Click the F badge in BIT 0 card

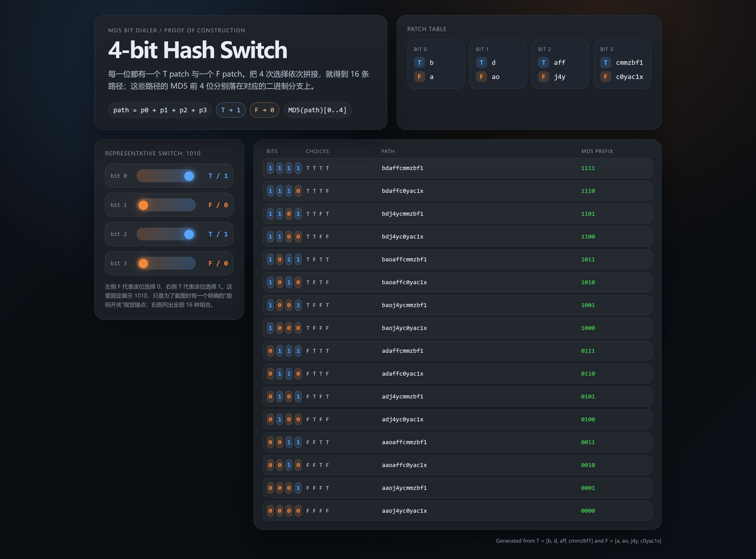[419, 77]
